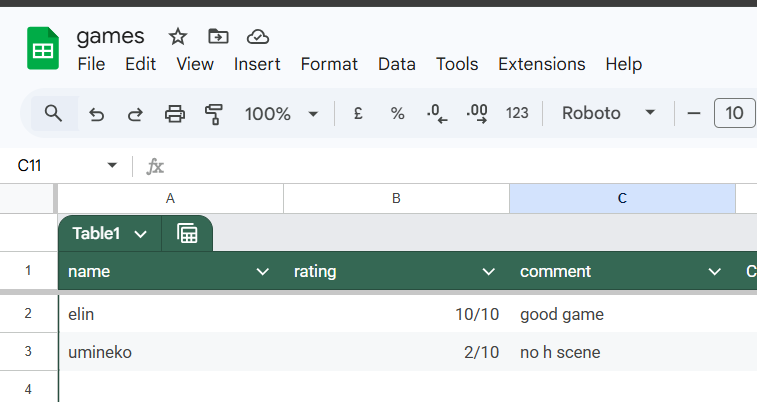This screenshot has height=402, width=757.
Task: Select row 1 header
Action: pos(28,271)
